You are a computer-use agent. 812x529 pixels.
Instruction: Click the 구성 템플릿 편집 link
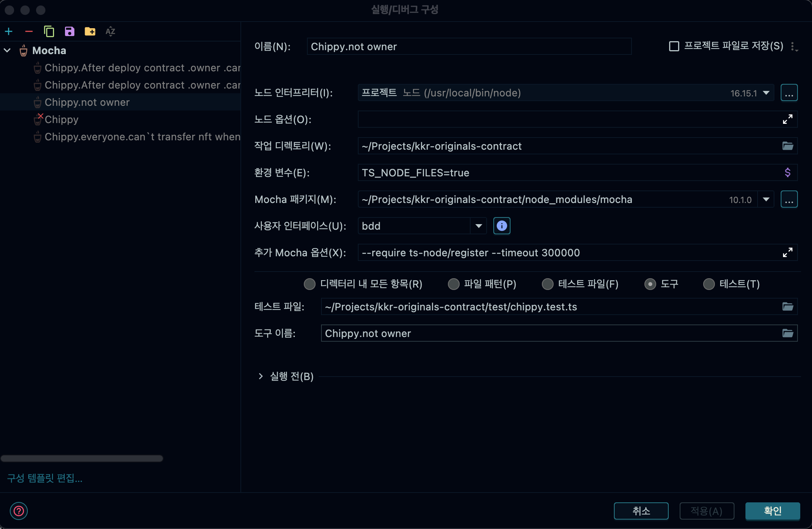coord(45,478)
